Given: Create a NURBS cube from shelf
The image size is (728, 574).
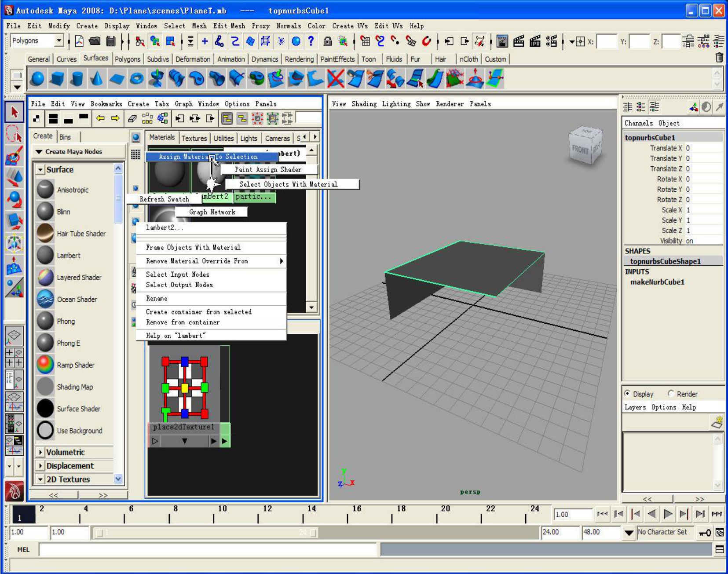Looking at the screenshot, I should [x=57, y=79].
